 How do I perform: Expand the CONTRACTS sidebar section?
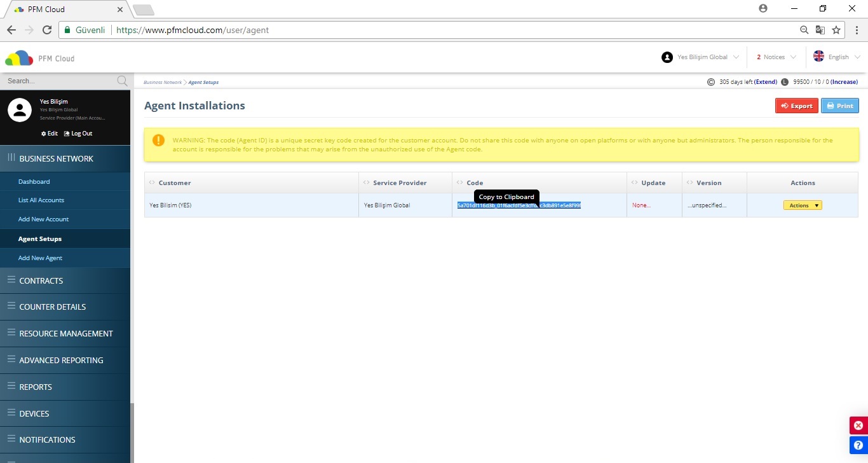65,280
